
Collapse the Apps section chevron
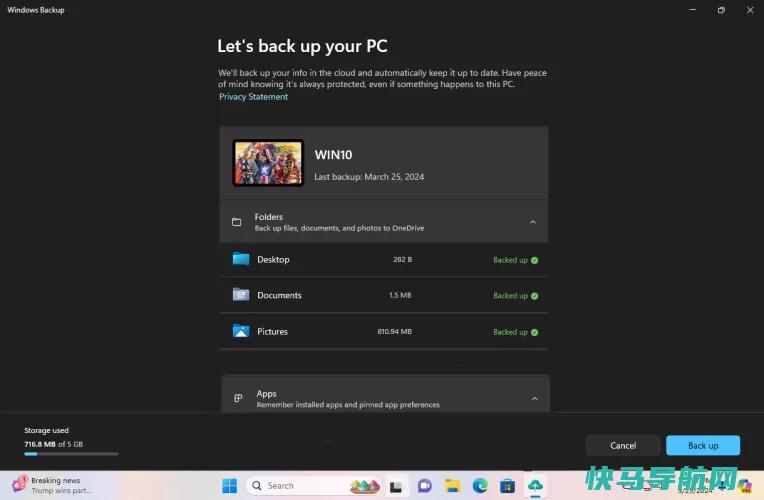tap(535, 399)
